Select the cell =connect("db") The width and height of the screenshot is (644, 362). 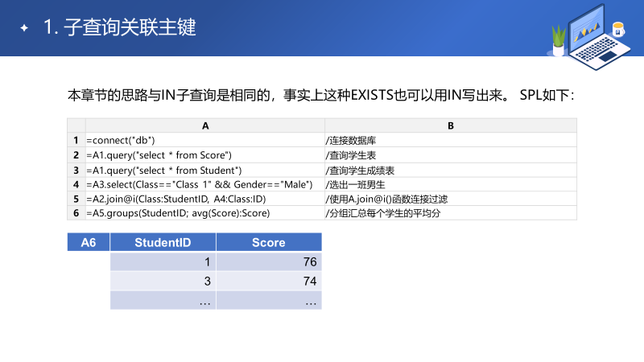click(x=205, y=140)
